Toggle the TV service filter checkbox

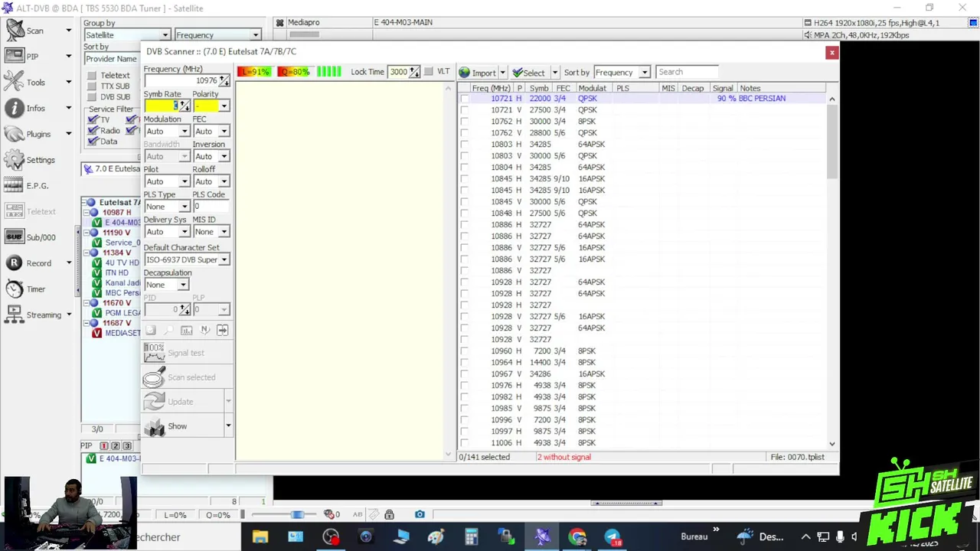[93, 120]
